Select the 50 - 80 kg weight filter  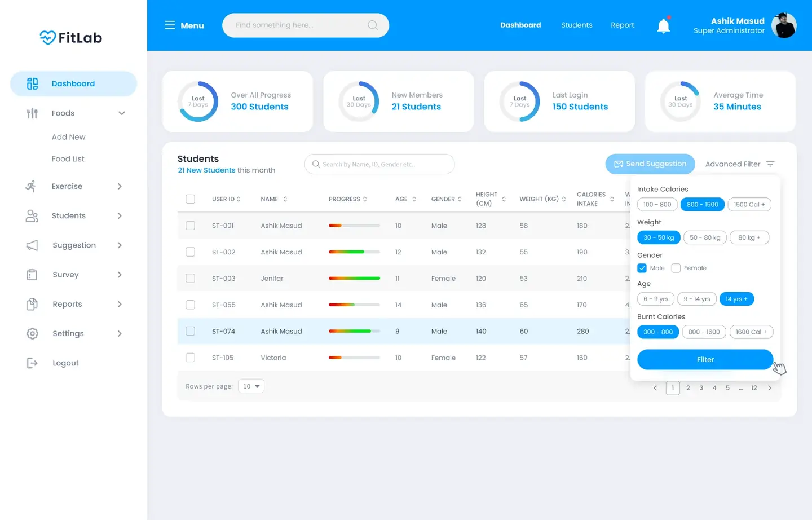click(x=705, y=237)
